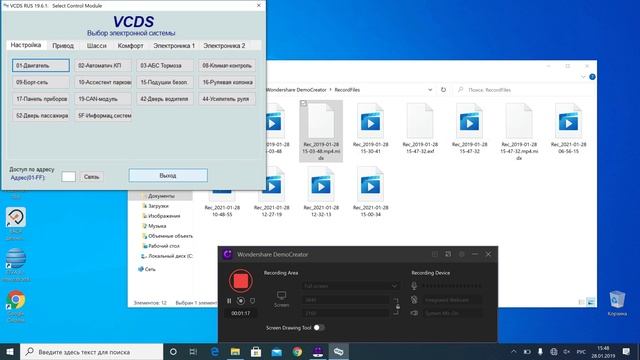
Task: Select the 01-Двигатель module button
Action: click(x=41, y=65)
